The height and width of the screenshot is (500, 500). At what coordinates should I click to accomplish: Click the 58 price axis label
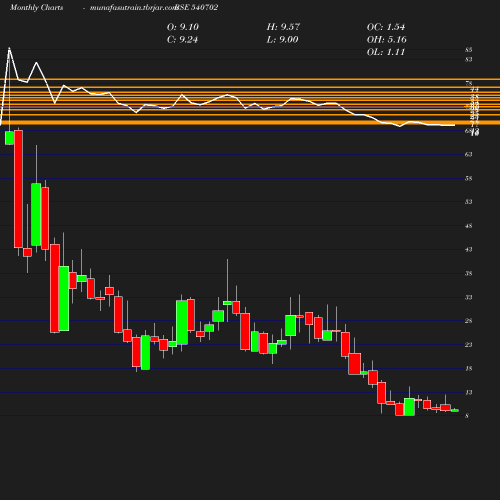pyautogui.click(x=469, y=178)
